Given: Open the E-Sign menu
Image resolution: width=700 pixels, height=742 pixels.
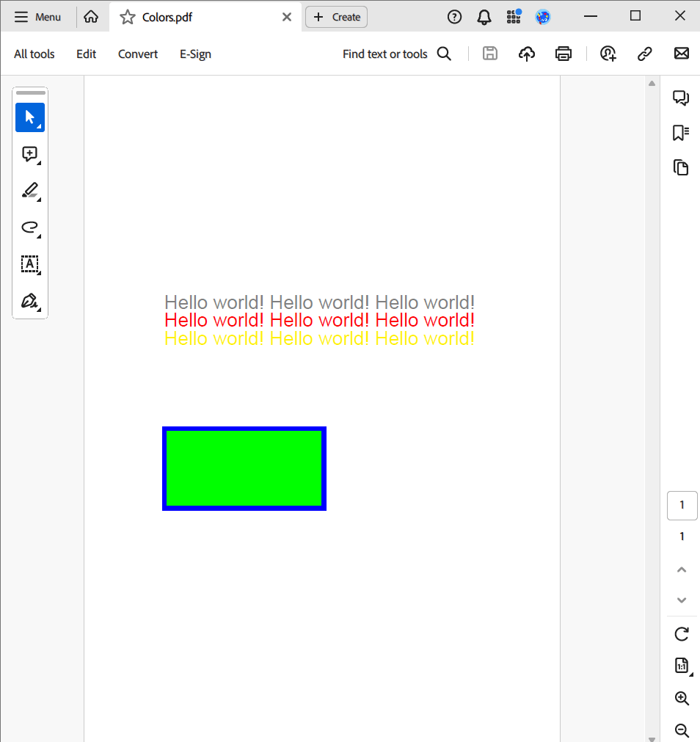Looking at the screenshot, I should (195, 54).
